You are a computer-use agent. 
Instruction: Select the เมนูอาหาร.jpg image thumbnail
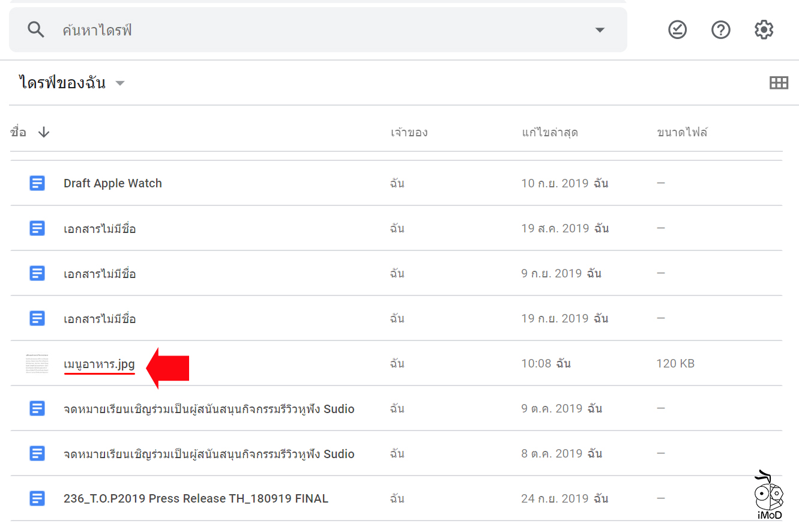click(x=37, y=364)
